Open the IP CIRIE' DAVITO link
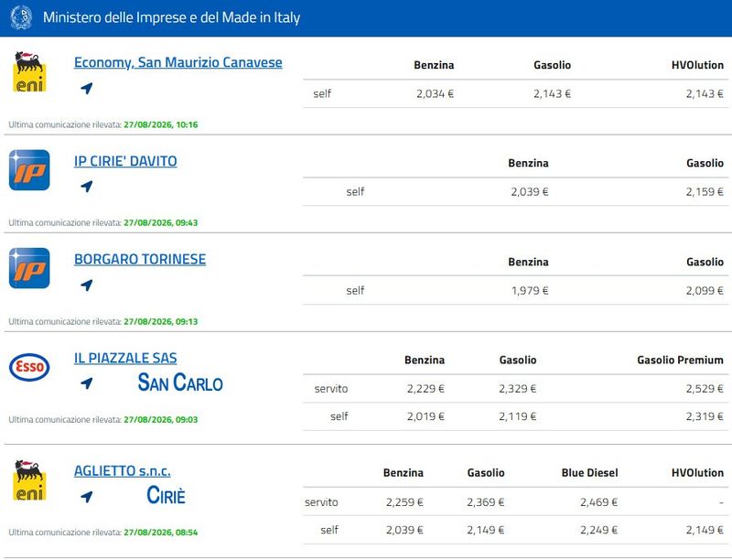 tap(125, 161)
